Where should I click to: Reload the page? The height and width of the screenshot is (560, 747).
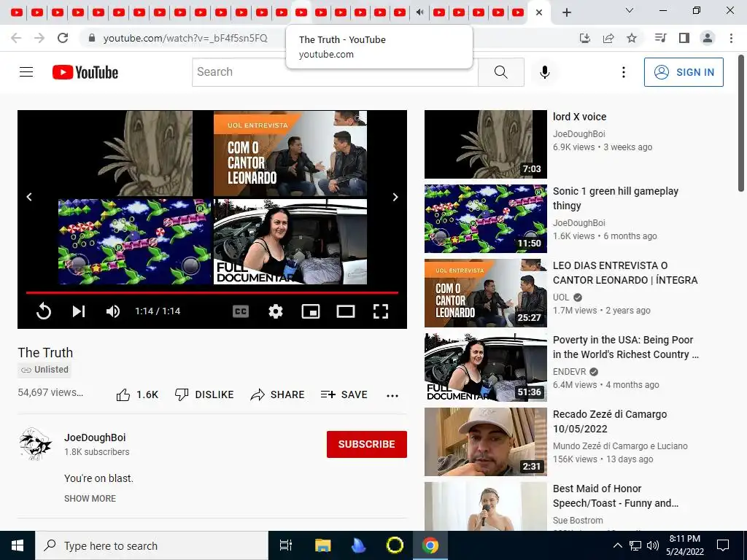click(x=63, y=38)
